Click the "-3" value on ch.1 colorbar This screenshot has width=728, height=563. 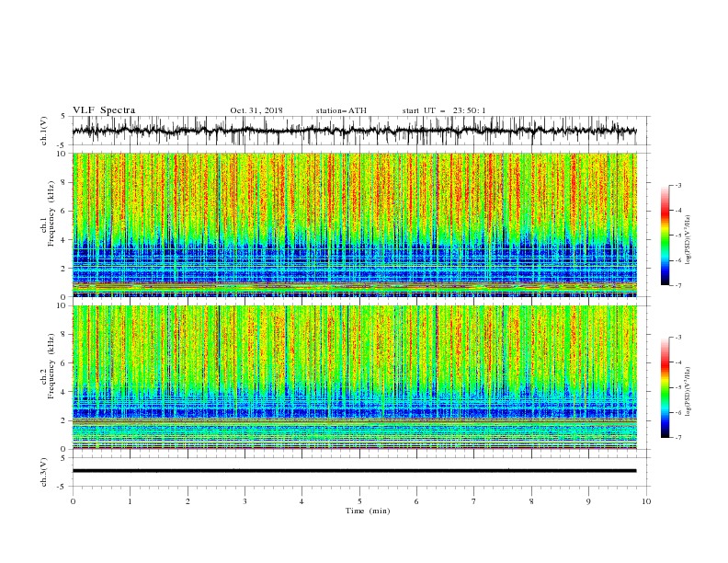tap(678, 186)
